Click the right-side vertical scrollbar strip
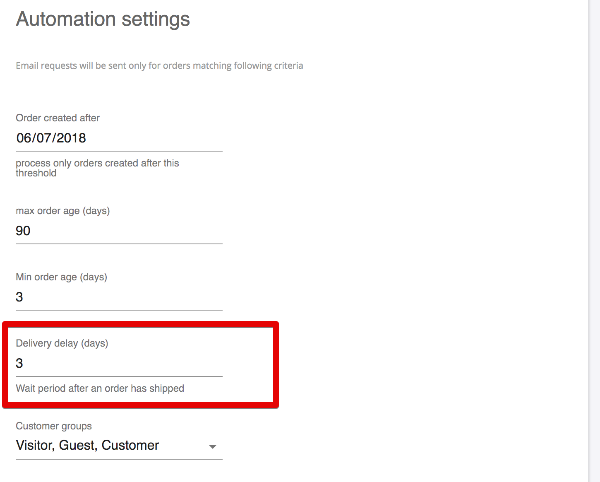The image size is (600, 482). click(593, 240)
